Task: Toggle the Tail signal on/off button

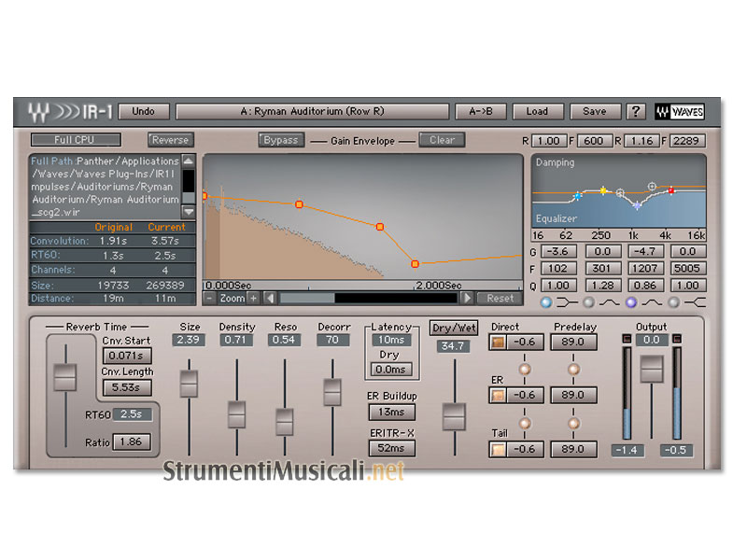Action: click(499, 449)
